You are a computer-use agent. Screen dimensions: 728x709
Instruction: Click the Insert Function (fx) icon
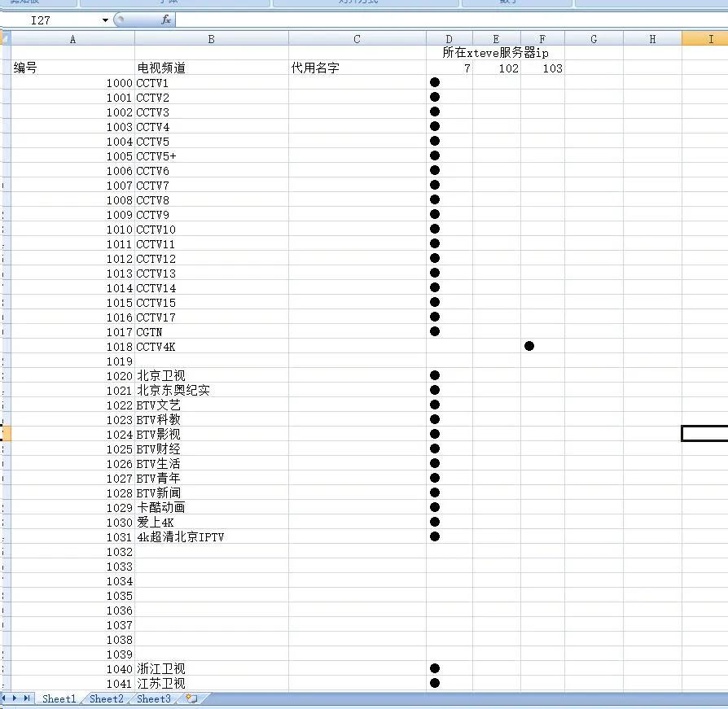[x=165, y=20]
